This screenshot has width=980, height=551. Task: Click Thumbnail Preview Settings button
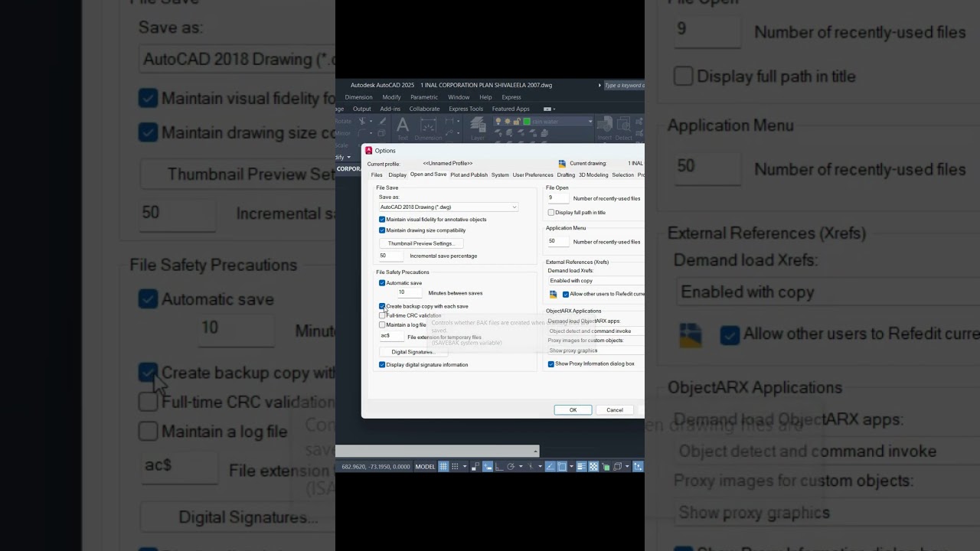click(x=421, y=243)
